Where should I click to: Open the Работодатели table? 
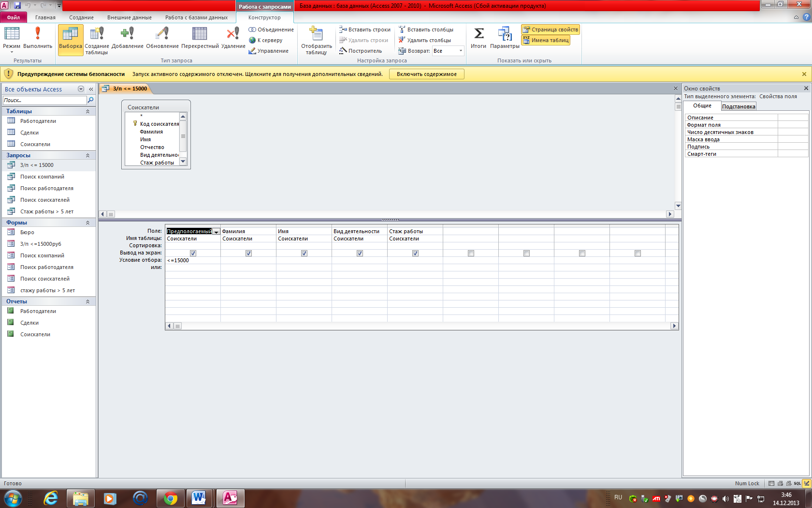[38, 121]
